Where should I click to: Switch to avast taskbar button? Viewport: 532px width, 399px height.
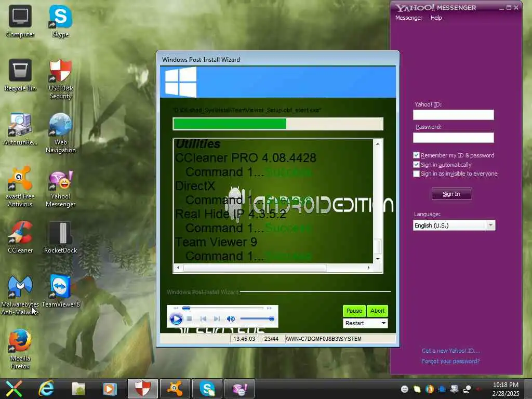[x=175, y=389]
